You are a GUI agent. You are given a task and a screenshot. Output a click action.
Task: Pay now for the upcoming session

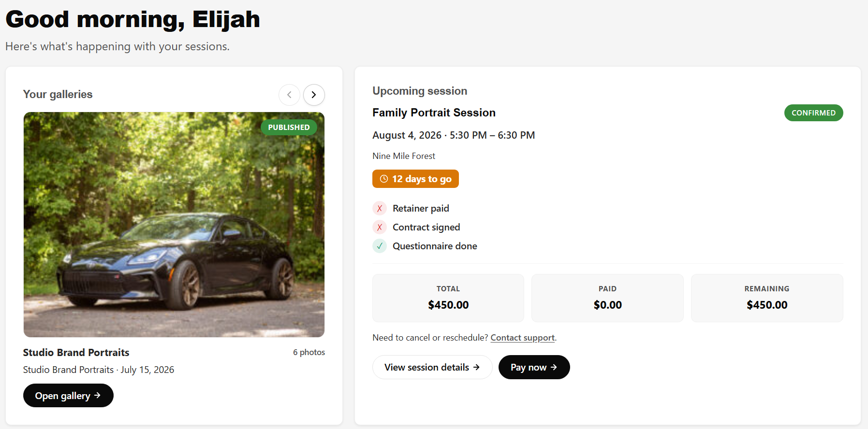pyautogui.click(x=534, y=367)
